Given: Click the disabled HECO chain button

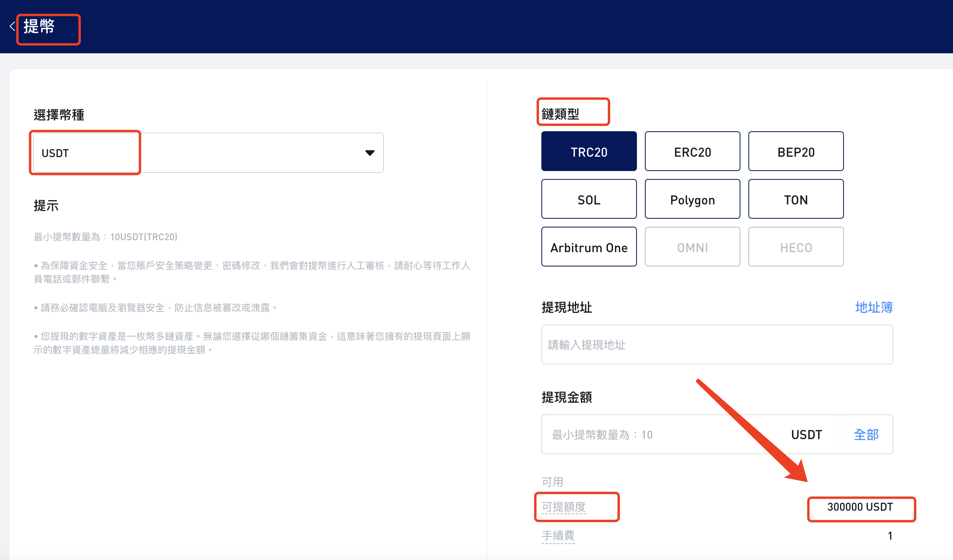Looking at the screenshot, I should click(796, 247).
